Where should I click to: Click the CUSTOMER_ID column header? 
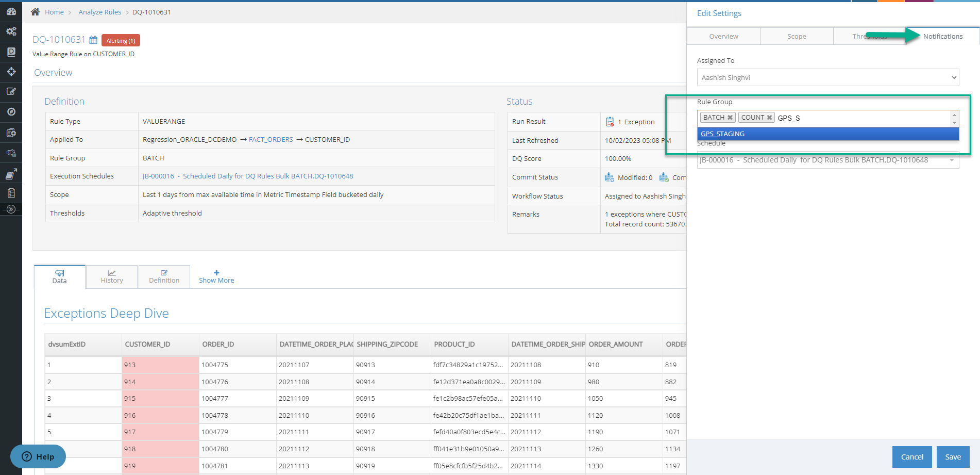[160, 345]
